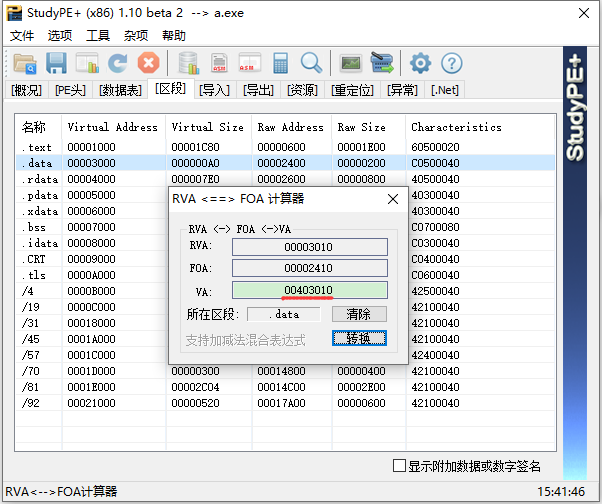
Task: Open the 文件 menu
Action: tap(22, 35)
